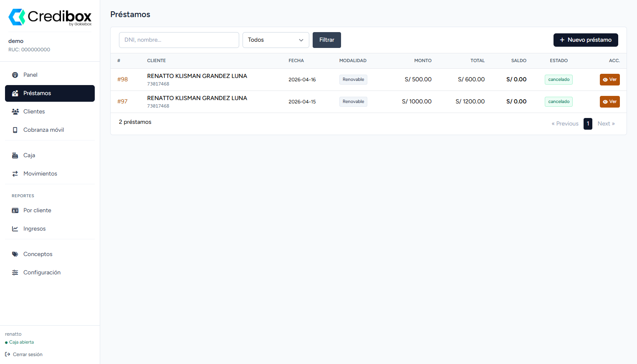Select page 1 in pagination

click(x=588, y=124)
